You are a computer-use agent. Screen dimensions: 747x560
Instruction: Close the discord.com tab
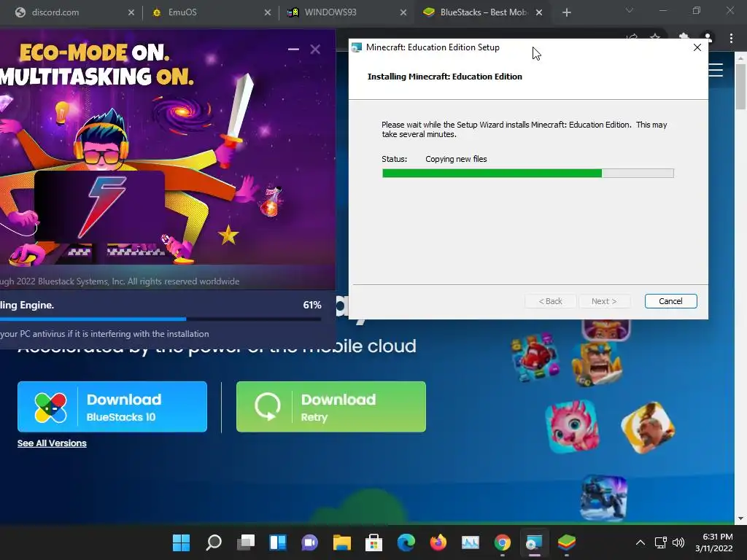pos(131,13)
